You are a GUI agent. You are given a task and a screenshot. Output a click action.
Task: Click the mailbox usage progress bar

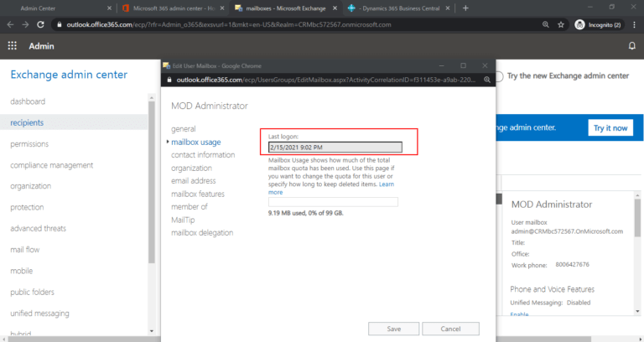[x=333, y=202]
